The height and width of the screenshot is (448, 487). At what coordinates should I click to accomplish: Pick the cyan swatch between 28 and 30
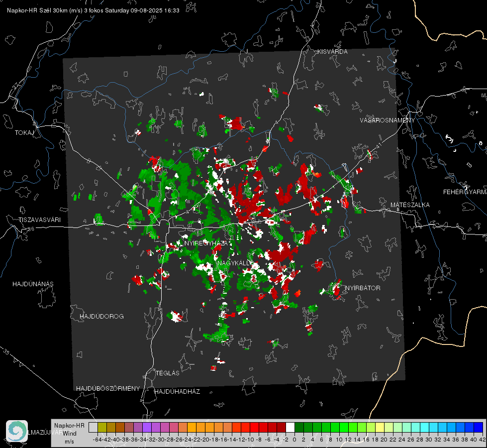(425, 427)
